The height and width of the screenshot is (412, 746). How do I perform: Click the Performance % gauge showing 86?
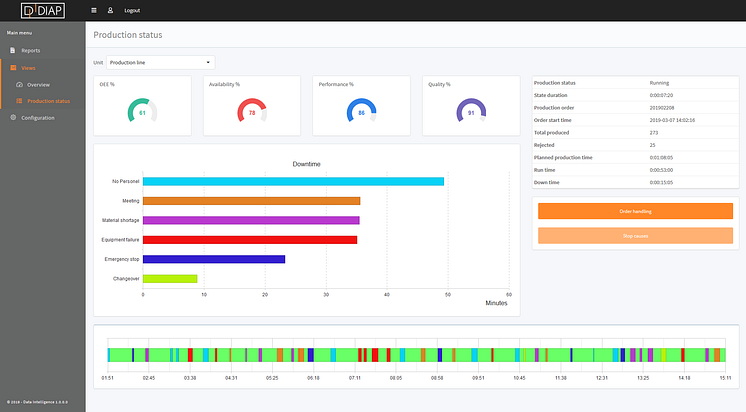coord(362,111)
